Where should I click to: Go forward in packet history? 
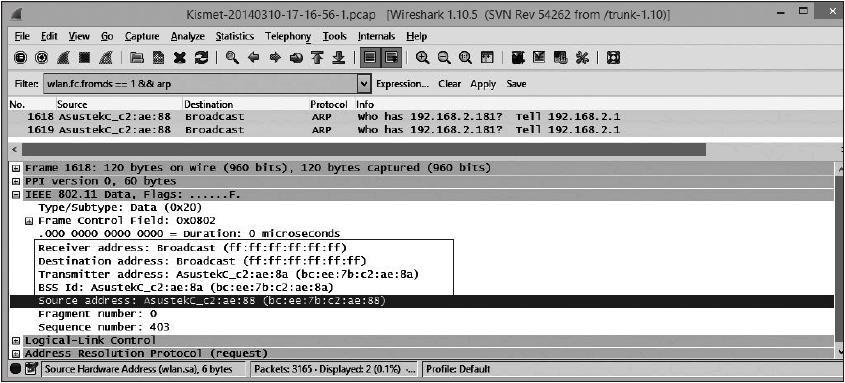point(275,58)
